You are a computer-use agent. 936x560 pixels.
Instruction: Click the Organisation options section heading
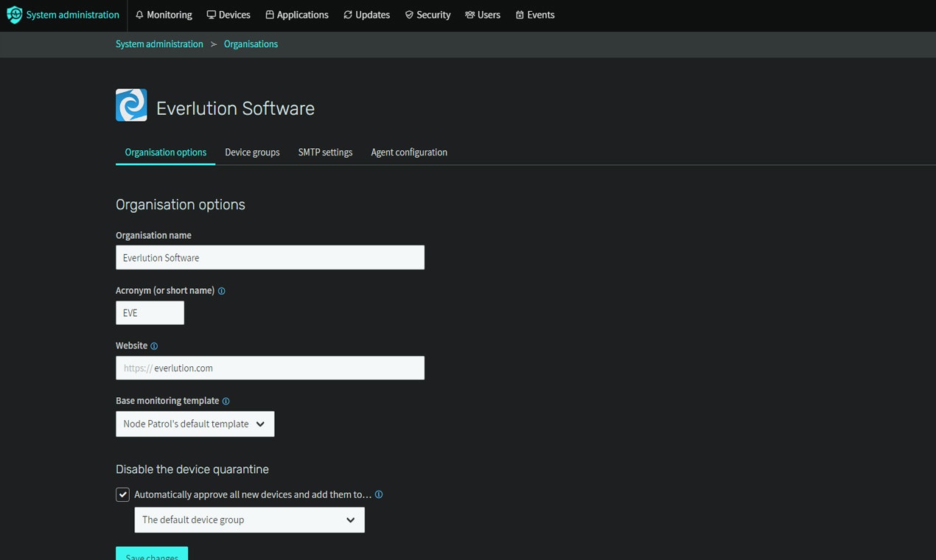click(x=181, y=205)
